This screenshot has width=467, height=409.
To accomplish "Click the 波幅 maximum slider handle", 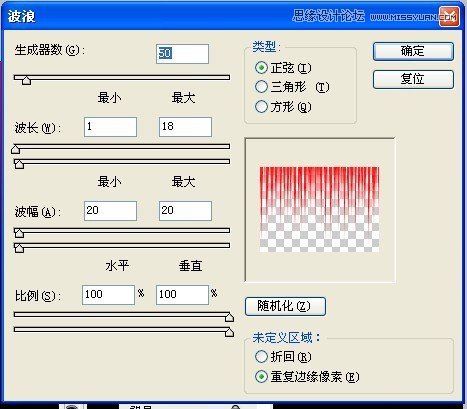I will tap(19, 248).
